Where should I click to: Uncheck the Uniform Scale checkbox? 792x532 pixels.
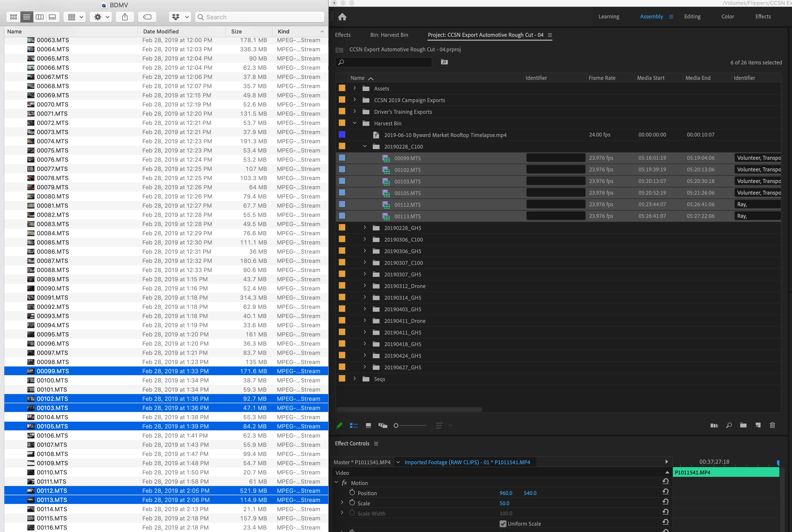pos(503,524)
